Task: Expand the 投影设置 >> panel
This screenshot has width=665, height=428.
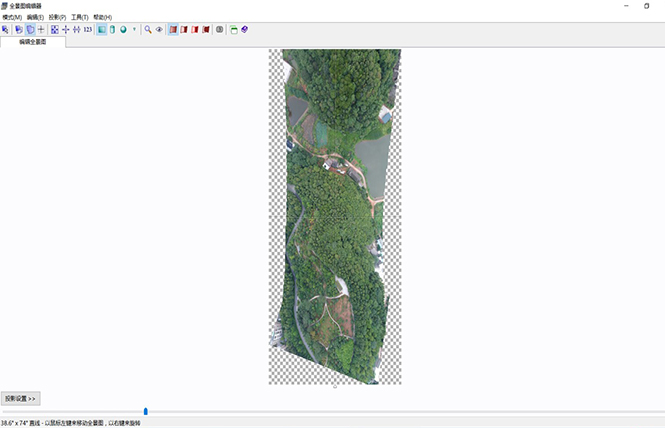Action: 20,398
